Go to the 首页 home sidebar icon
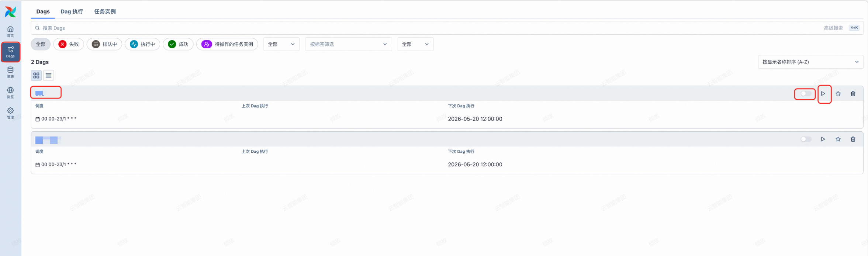This screenshot has height=256, width=868. coord(10,31)
